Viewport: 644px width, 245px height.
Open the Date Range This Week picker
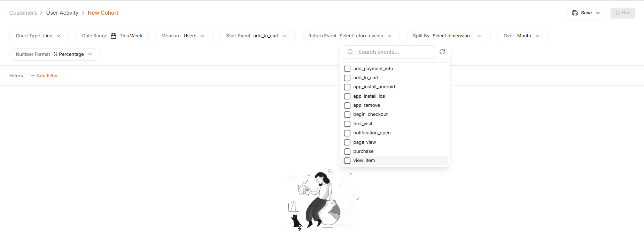click(x=112, y=36)
